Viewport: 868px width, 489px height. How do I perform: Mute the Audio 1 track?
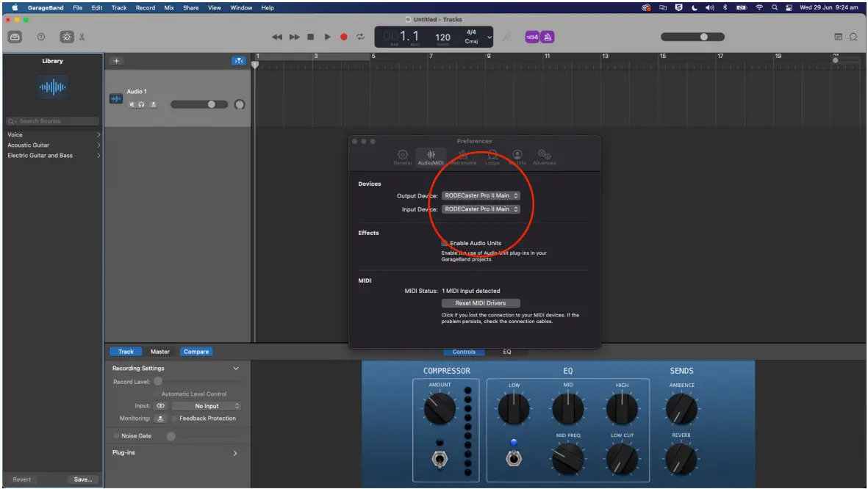point(132,104)
